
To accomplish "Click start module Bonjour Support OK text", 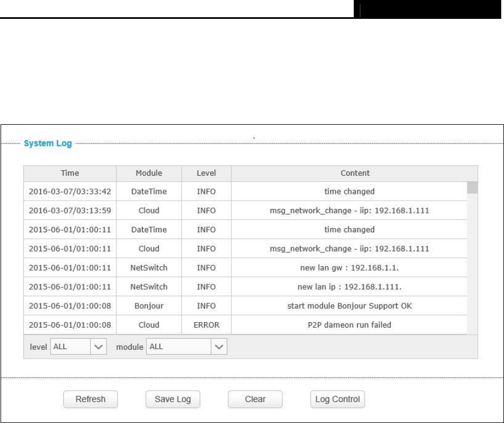I will click(x=349, y=306).
